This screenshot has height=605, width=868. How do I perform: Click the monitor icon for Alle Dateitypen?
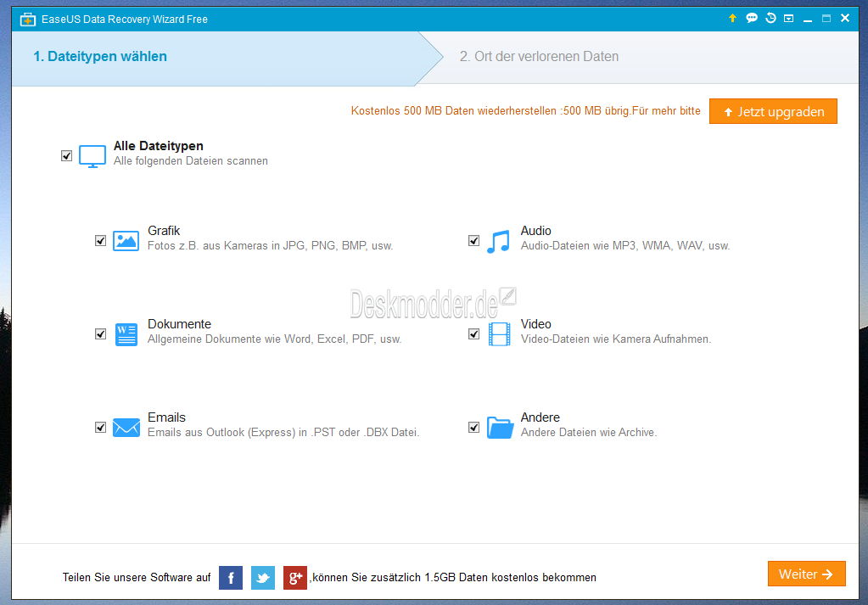92,157
